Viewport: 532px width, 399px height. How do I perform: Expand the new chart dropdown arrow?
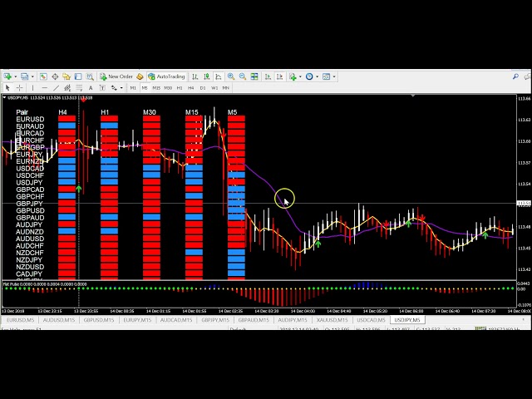click(x=13, y=76)
